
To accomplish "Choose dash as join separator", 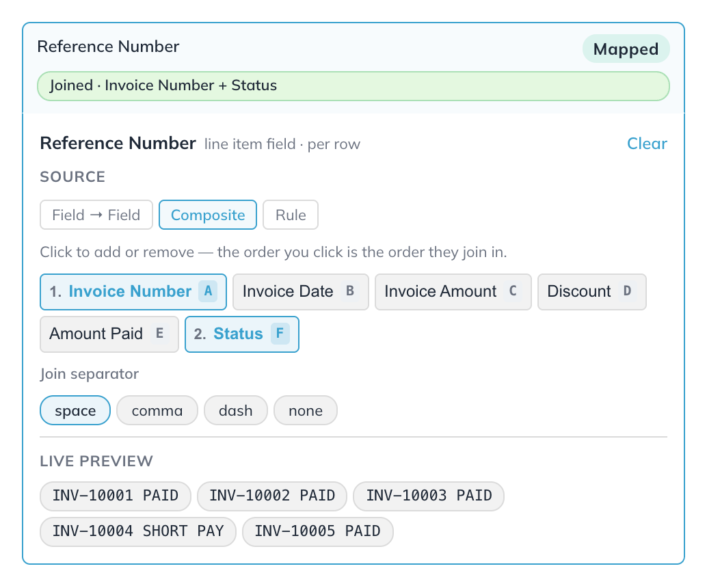I will coord(236,410).
